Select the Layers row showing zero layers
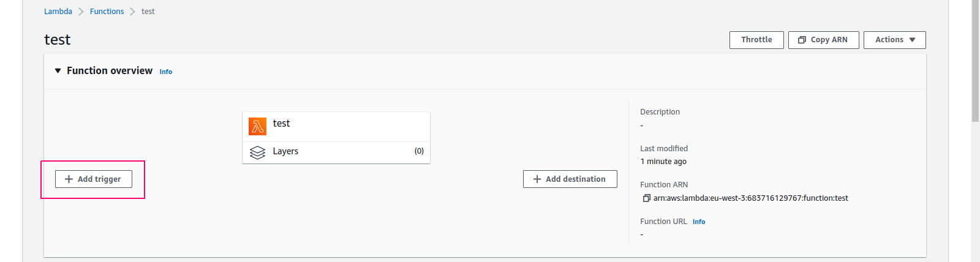The height and width of the screenshot is (262, 980). pos(336,152)
